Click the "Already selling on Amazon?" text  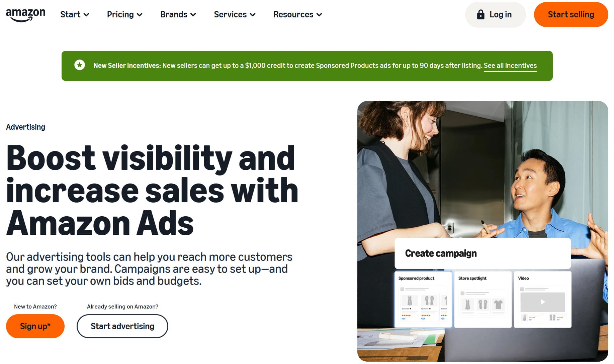pos(122,307)
